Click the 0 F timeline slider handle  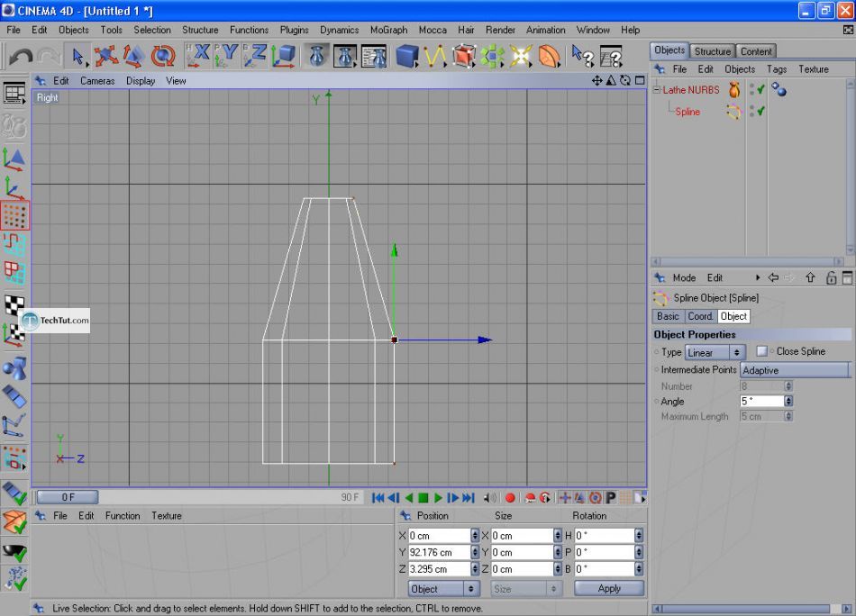(68, 497)
